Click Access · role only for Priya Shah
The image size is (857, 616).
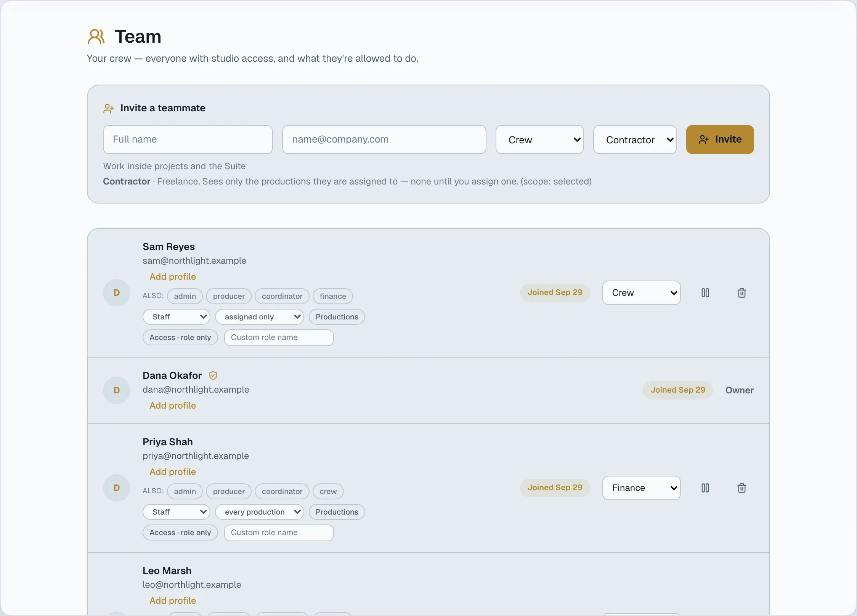(180, 533)
